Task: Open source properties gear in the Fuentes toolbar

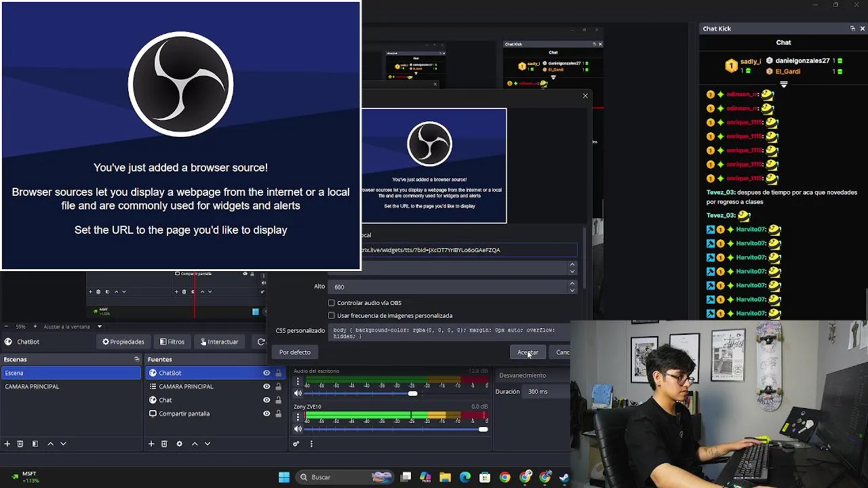Action: (x=179, y=444)
